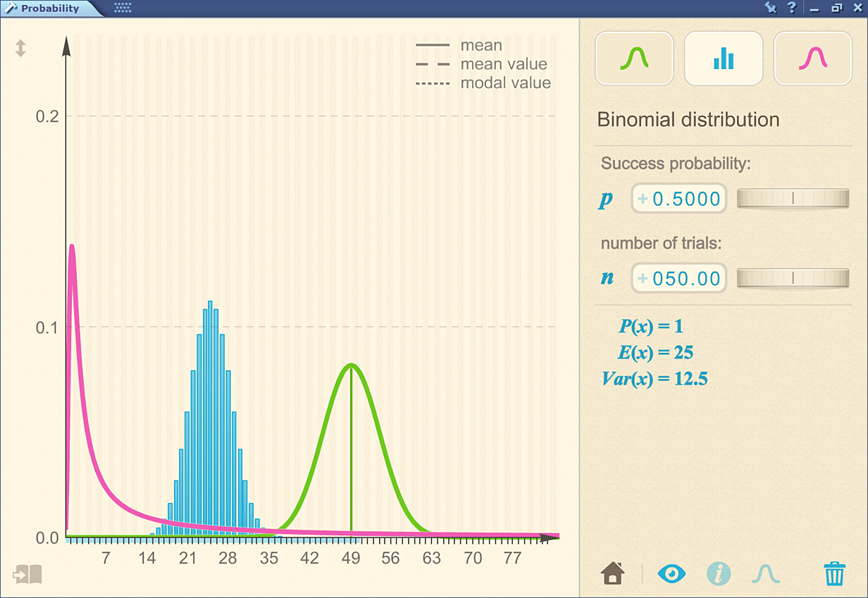Select the blue bar chart binomial button

[x=724, y=58]
